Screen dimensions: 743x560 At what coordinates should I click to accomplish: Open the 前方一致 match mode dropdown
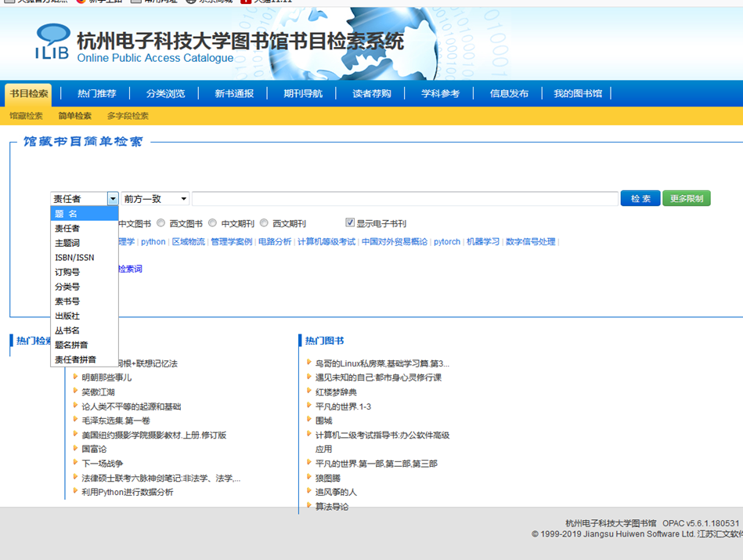[156, 199]
